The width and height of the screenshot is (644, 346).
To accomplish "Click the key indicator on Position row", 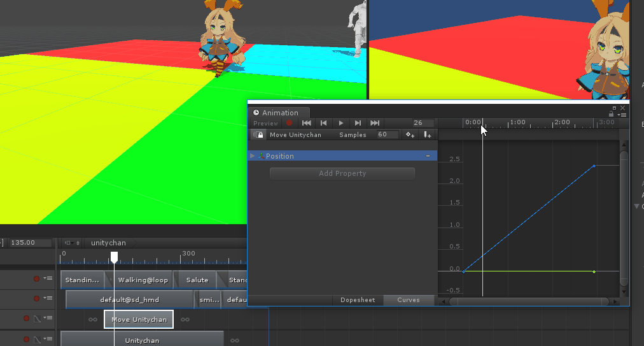I will click(x=428, y=156).
